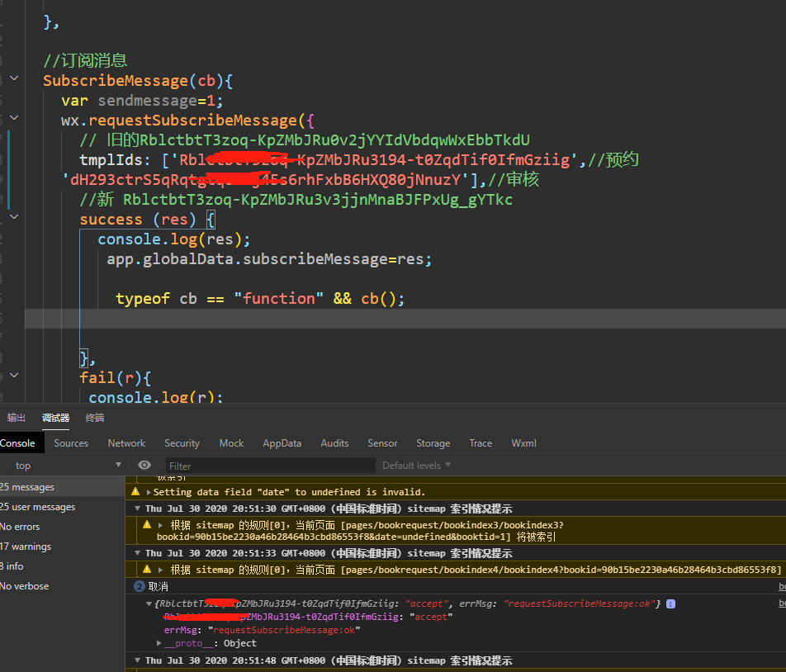Select the '17 warnings' sidebar filter
This screenshot has width=786, height=672.
pyautogui.click(x=62, y=547)
